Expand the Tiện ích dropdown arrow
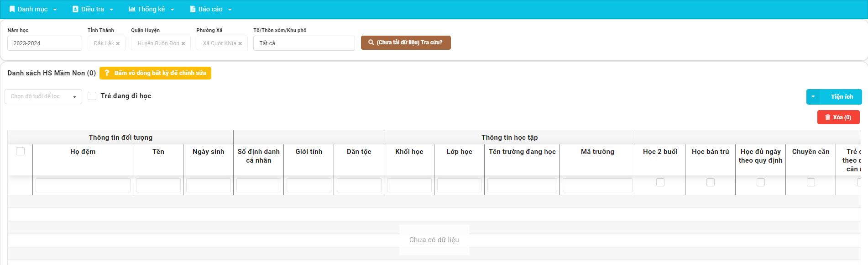 click(x=813, y=97)
